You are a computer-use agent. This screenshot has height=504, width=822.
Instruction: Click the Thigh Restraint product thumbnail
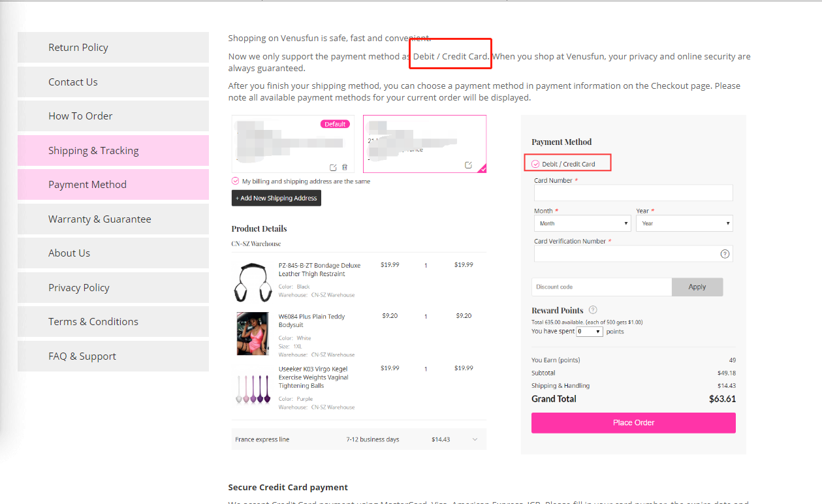coord(253,282)
